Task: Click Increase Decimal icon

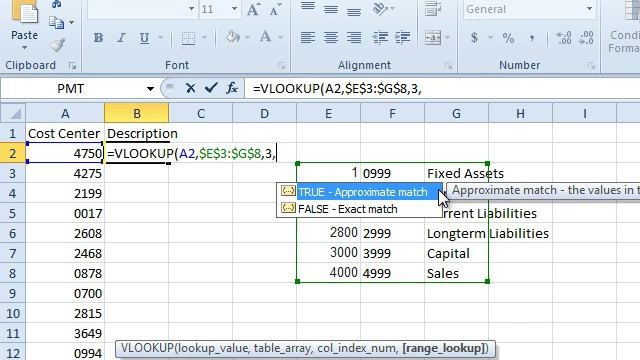Action: click(x=564, y=38)
